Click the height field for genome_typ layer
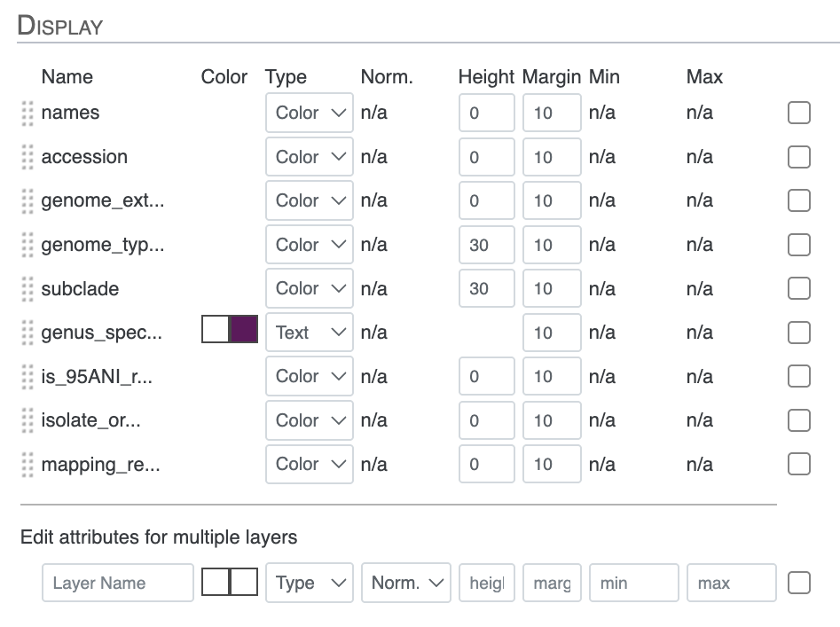 tap(486, 245)
